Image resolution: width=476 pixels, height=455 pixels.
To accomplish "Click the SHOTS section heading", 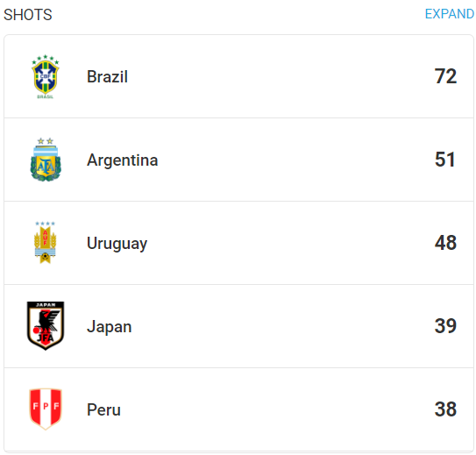I will tap(28, 15).
